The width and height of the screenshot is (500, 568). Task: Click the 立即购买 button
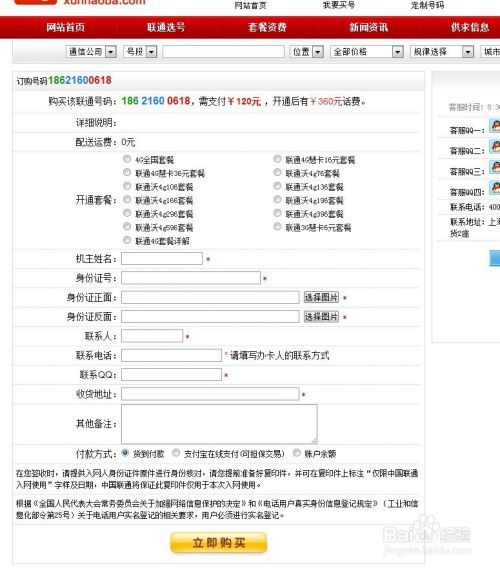[219, 543]
